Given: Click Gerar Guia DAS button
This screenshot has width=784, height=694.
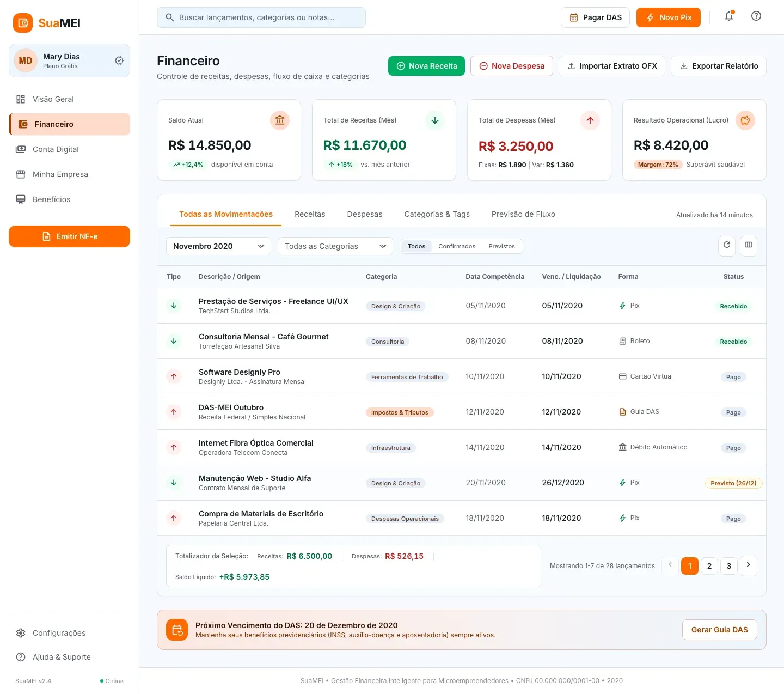Looking at the screenshot, I should [720, 630].
